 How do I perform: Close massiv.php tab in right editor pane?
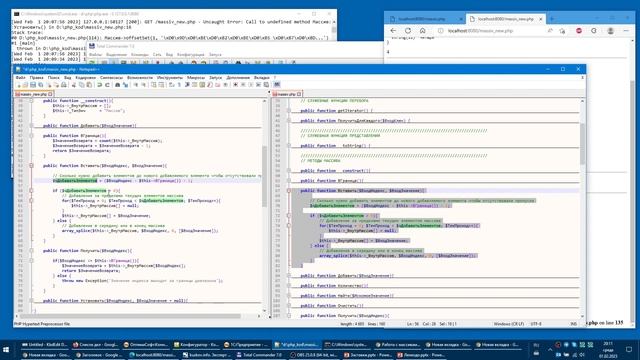pos(299,94)
